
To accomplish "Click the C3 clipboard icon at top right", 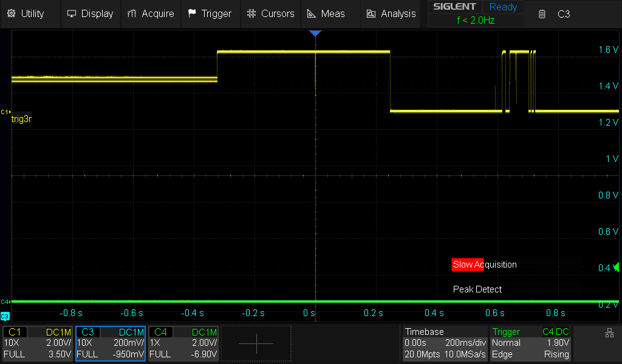I will (542, 14).
